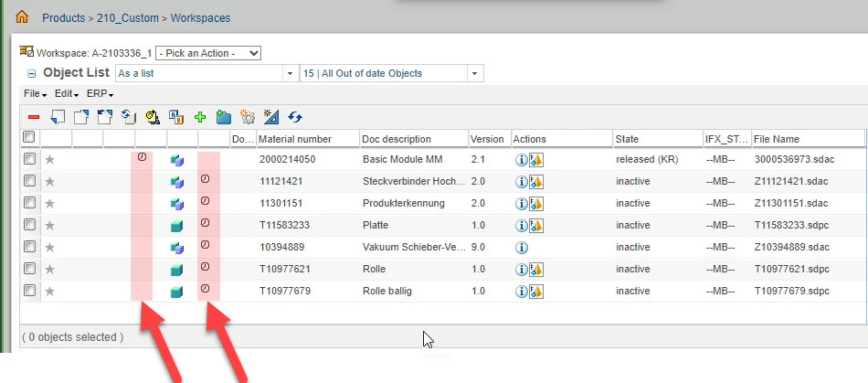
Task: Click the action icon beside info for 2000214050
Action: (535, 160)
